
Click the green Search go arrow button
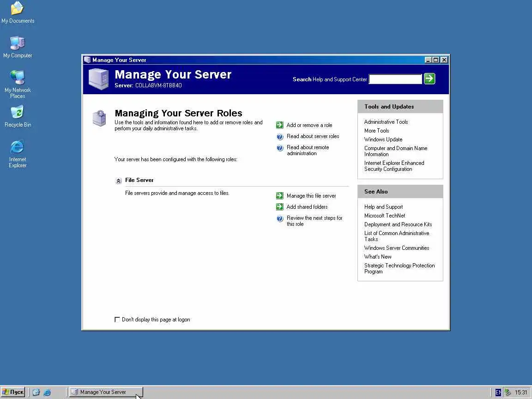(x=429, y=79)
